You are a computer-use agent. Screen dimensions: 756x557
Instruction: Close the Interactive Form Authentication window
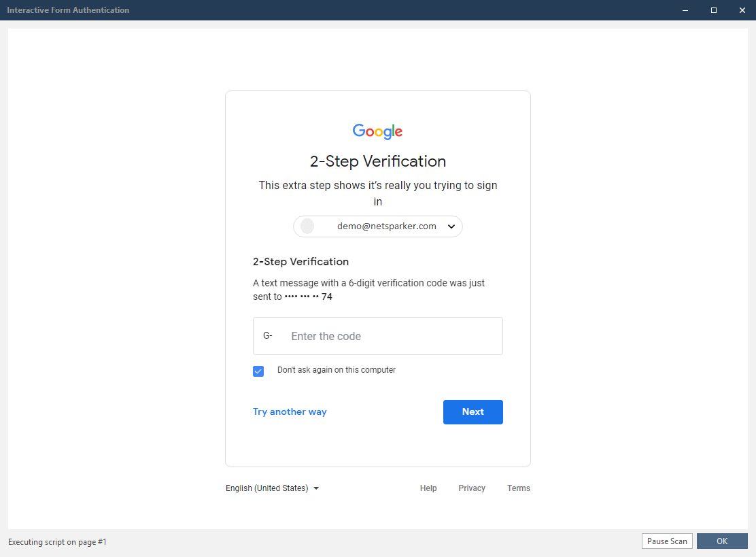(742, 10)
